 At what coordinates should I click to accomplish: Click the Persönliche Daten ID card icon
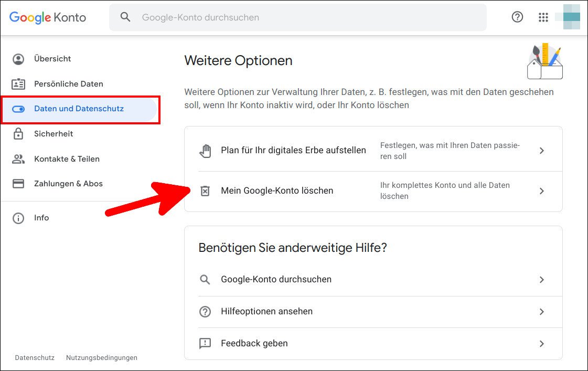pyautogui.click(x=18, y=84)
